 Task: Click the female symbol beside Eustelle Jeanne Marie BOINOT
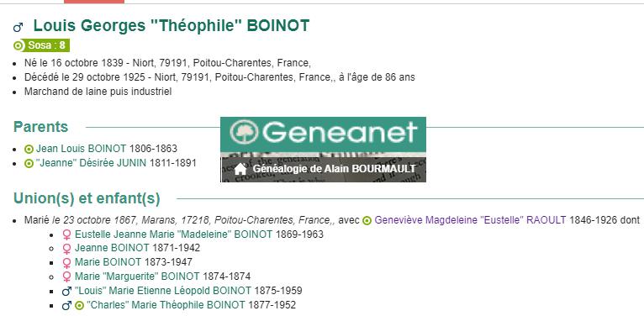point(66,234)
